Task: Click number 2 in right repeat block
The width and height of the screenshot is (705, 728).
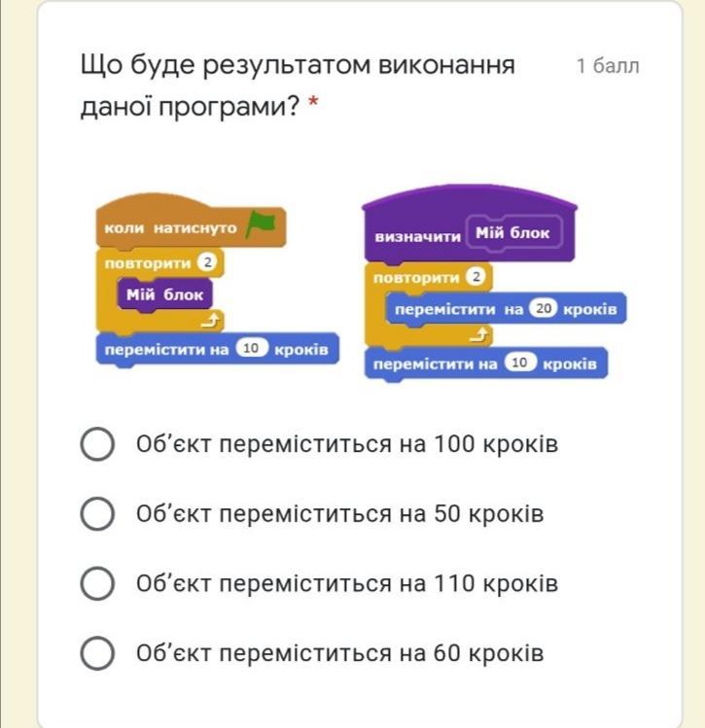Action: point(476,278)
